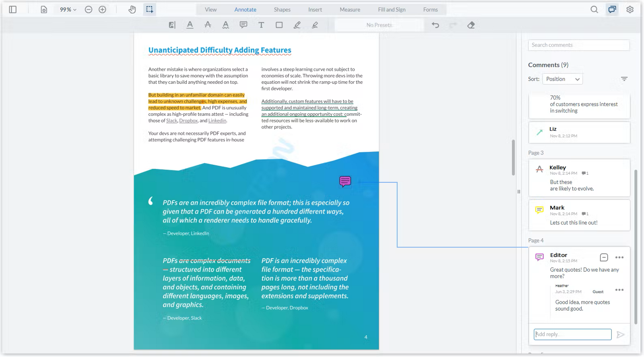Redo the last undone action
This screenshot has width=644, height=357.
(453, 25)
